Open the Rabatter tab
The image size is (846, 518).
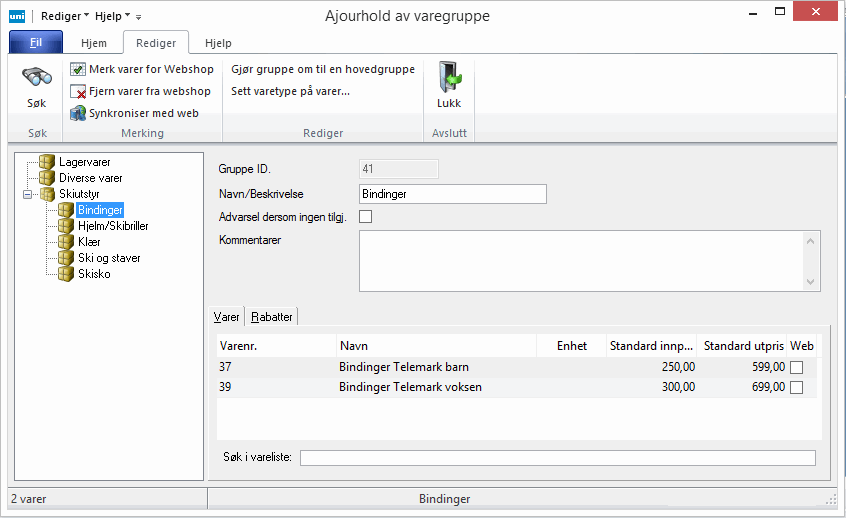[x=273, y=317]
